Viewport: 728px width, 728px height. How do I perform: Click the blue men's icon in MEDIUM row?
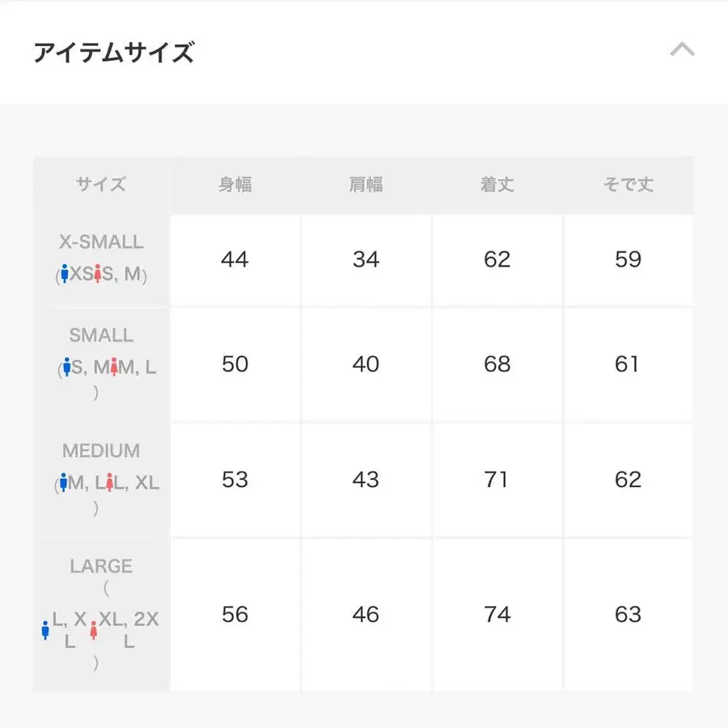[63, 484]
